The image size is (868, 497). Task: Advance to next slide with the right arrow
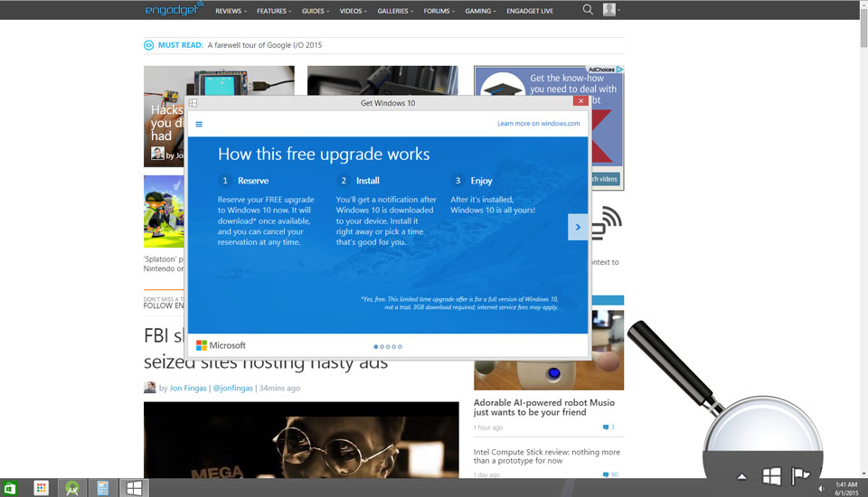pos(578,227)
